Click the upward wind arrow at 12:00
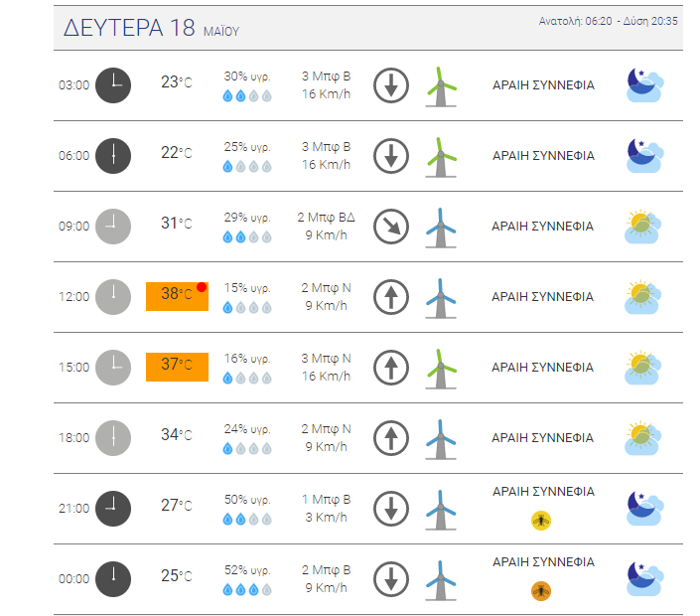 click(391, 297)
